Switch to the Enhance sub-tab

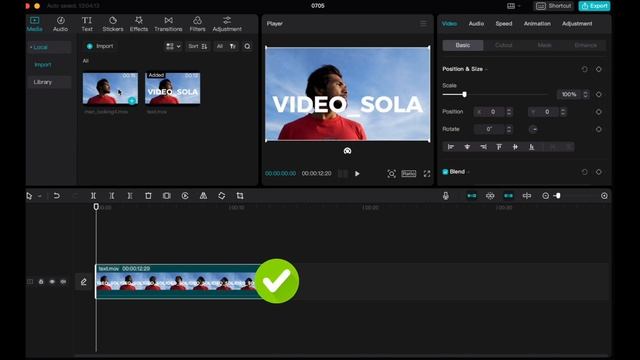(585, 45)
